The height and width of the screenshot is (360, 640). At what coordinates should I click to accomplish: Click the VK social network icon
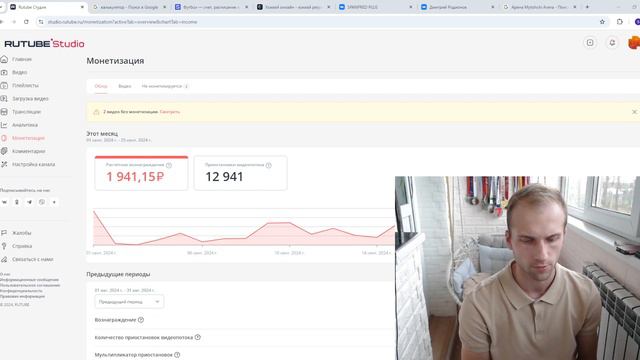click(4, 202)
